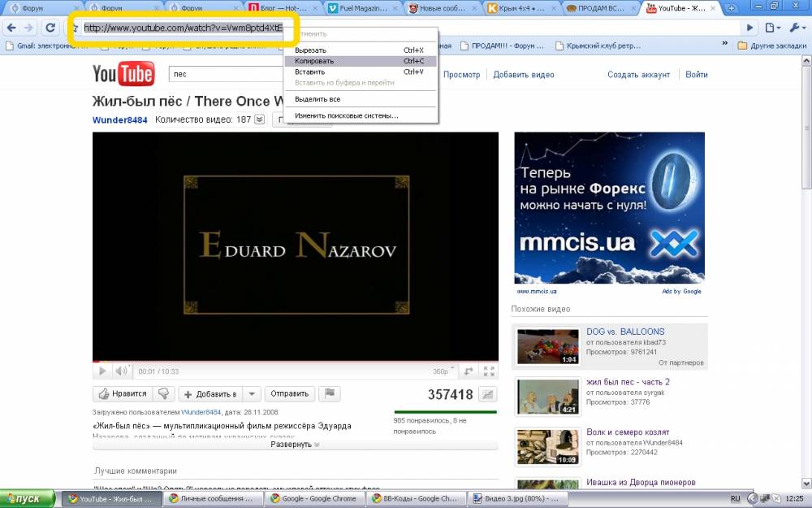
Task: Open the ПРОДАМ!!! - Форум bookmark
Action: [x=503, y=46]
